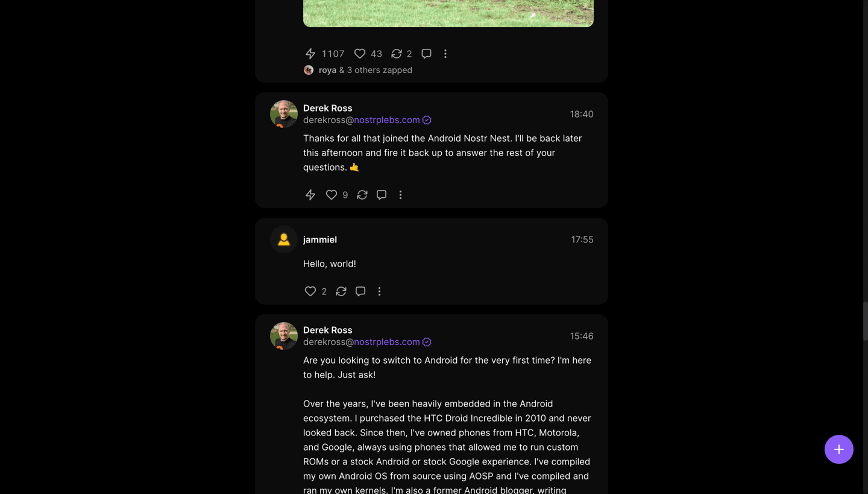
Task: Repost jammiel's Hello, world! note
Action: click(x=341, y=291)
